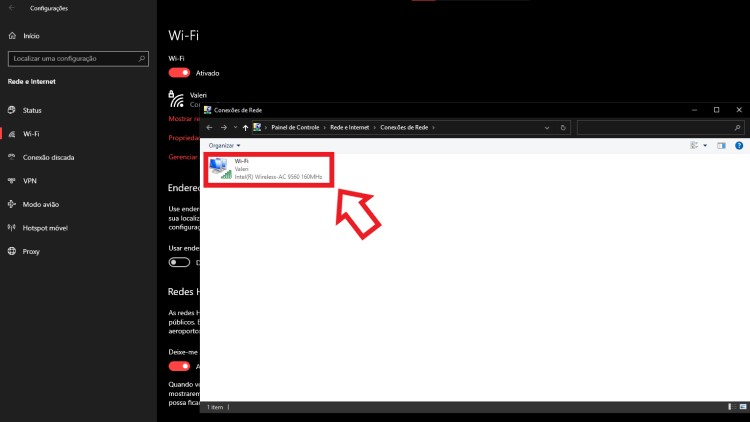The width and height of the screenshot is (750, 422).
Task: Open Conexão discada settings page
Action: 48,157
